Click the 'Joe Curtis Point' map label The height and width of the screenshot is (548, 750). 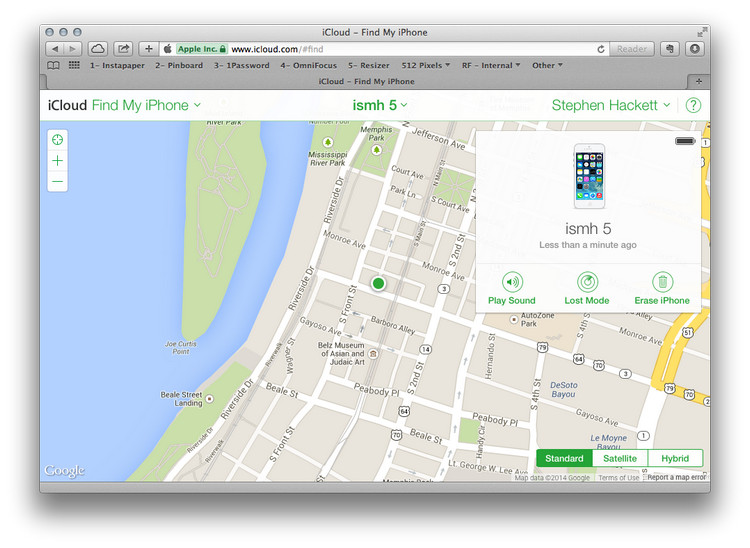pos(180,348)
